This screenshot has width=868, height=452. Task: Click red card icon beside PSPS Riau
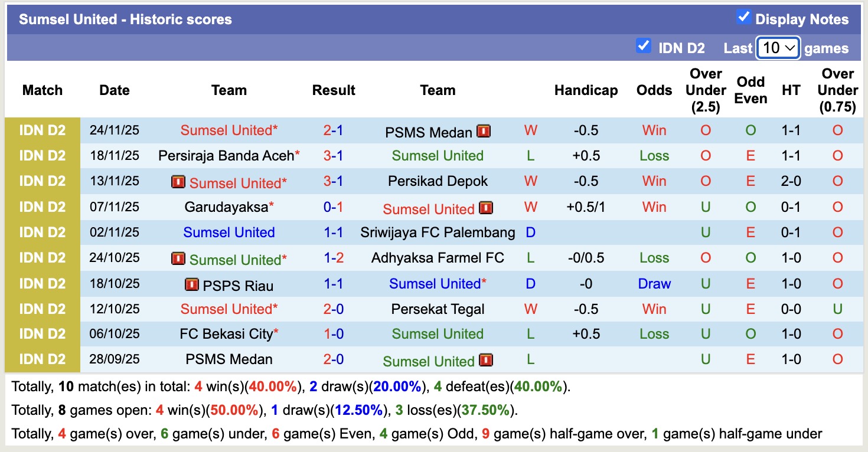[x=191, y=285]
